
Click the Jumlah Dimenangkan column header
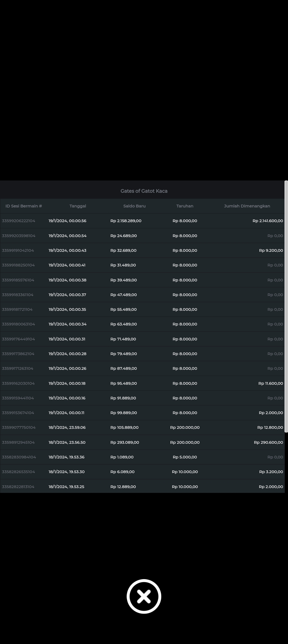click(x=247, y=206)
